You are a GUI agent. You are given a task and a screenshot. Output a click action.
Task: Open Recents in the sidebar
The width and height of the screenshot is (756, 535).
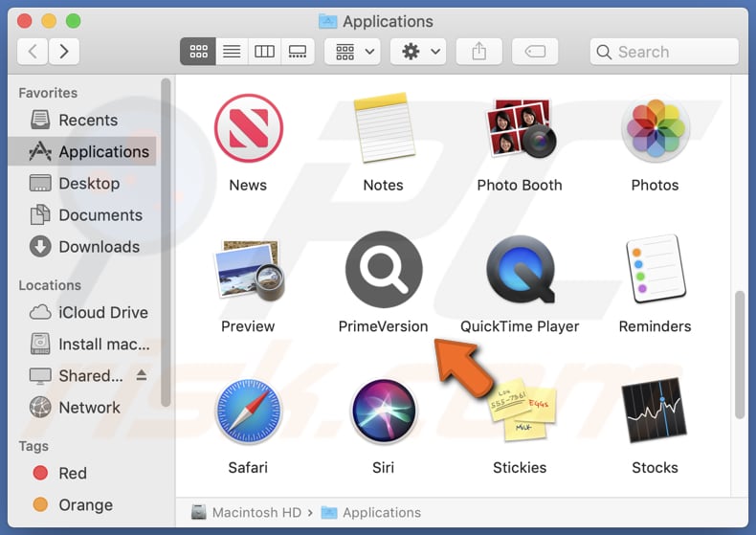(x=82, y=120)
